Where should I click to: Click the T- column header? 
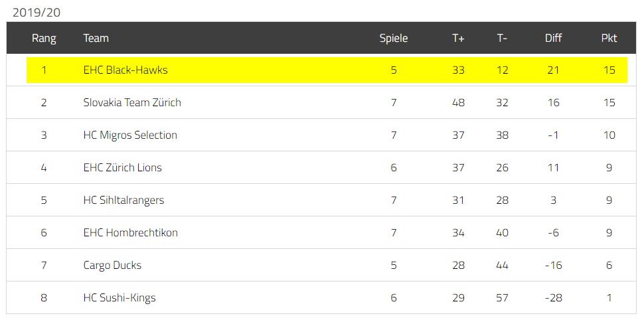tap(502, 39)
